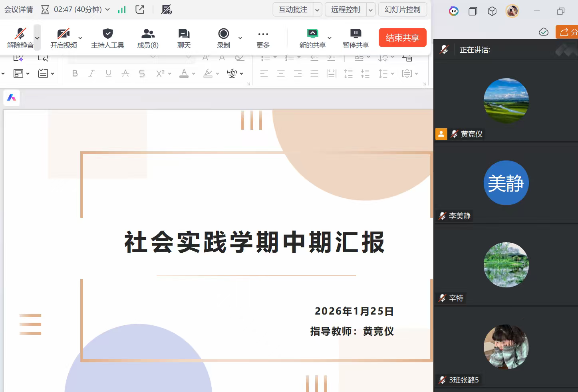Open the 成员(8) members list

click(148, 38)
